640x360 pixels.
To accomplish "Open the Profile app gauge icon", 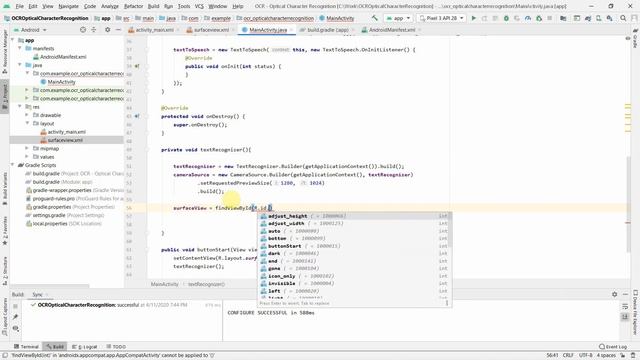I will pyautogui.click(x=528, y=18).
